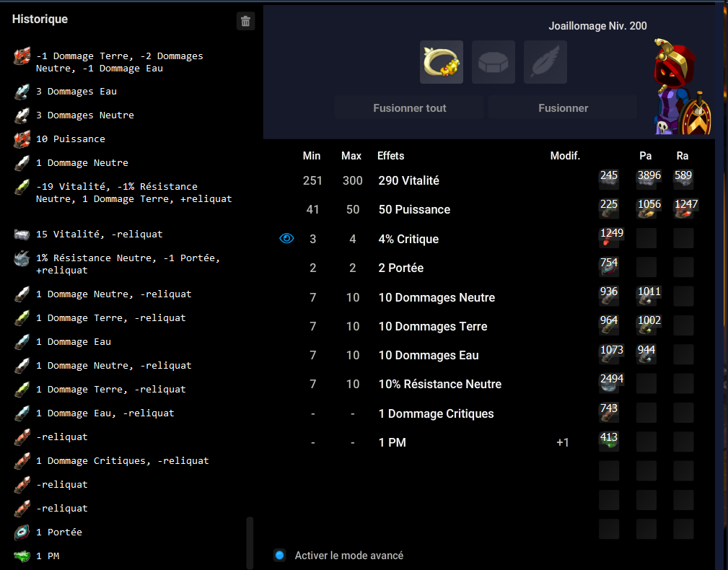Select the 589 Ra Vitalité rune
The image size is (728, 570).
pyautogui.click(x=683, y=180)
